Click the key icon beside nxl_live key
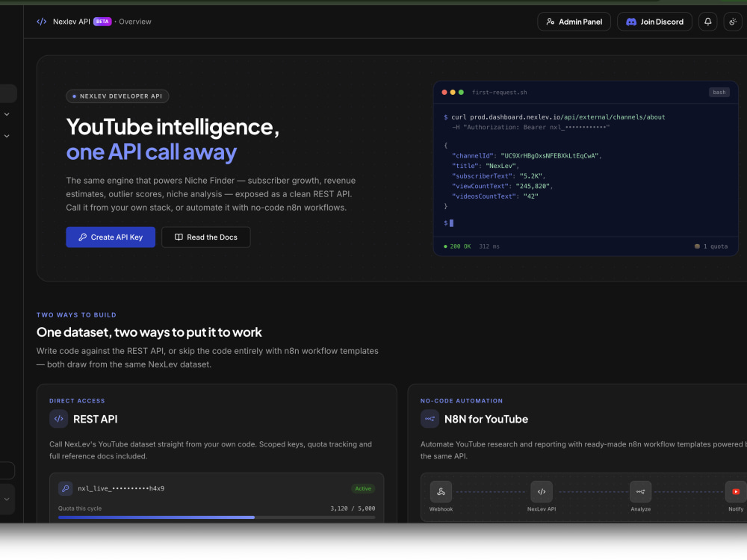Screen dimensions: 747x560 (x=65, y=488)
